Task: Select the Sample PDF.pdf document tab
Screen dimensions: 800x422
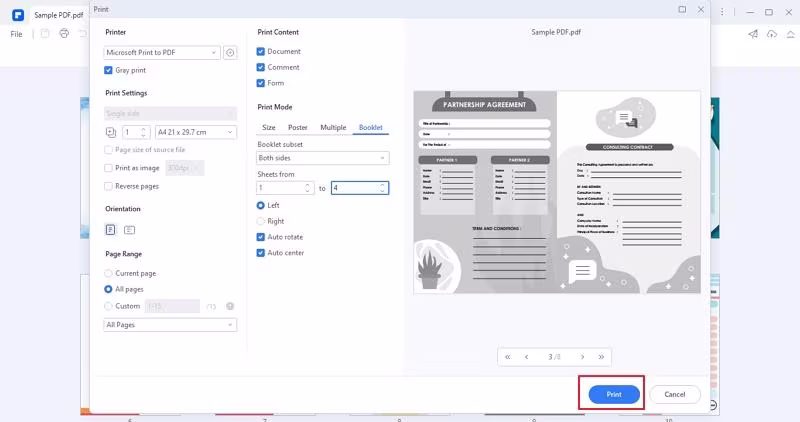Action: [58, 15]
